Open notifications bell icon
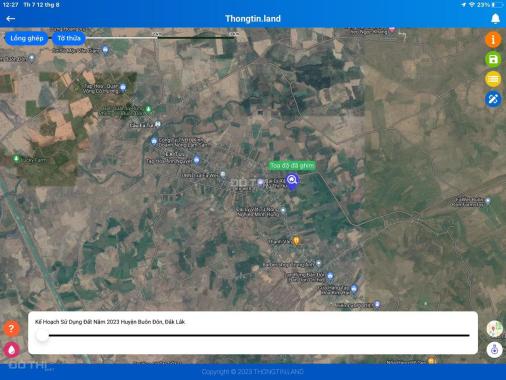Image resolution: width=506 pixels, height=380 pixels. pos(495,19)
